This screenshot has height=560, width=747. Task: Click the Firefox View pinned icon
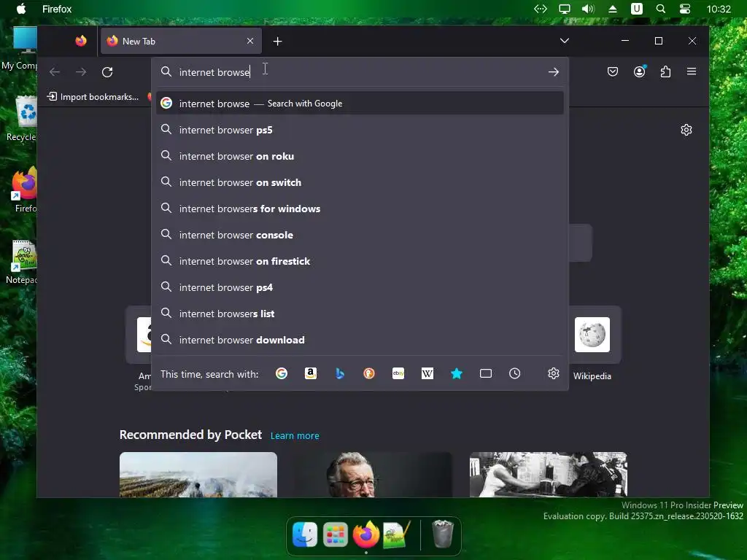81,41
